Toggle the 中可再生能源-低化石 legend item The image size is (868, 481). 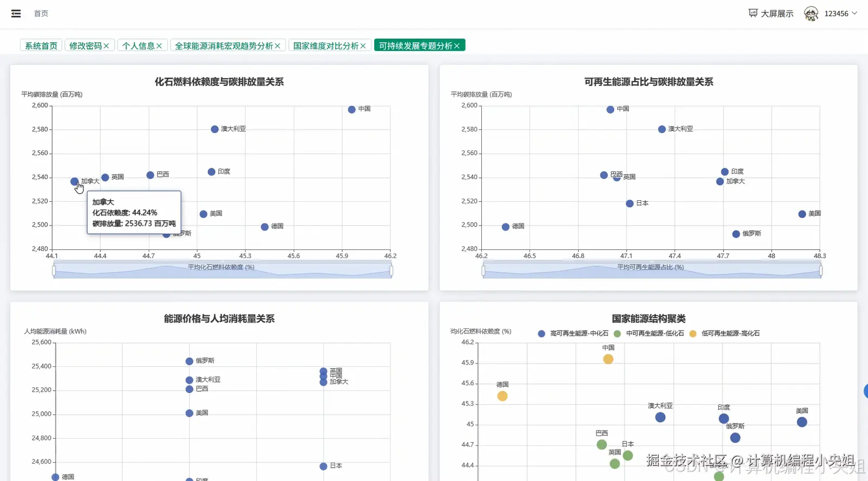(x=649, y=333)
